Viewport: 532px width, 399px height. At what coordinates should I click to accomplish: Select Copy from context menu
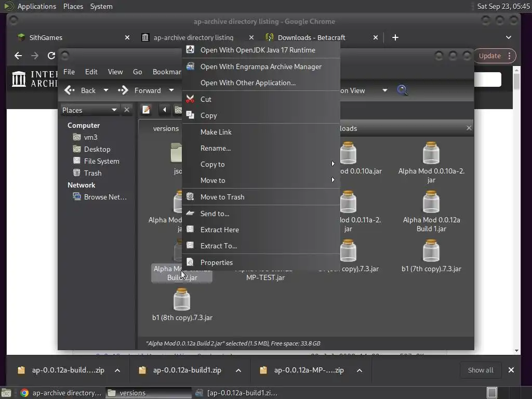click(261, 115)
